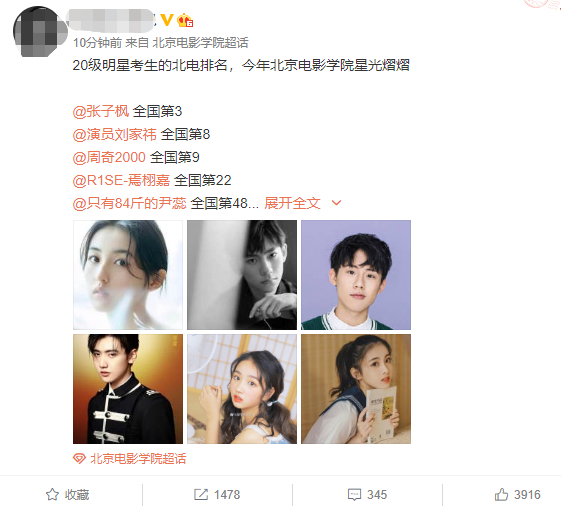Open the @只有84斤的尹蕊 mention link
Screen dimensions: 561x510
pos(130,203)
